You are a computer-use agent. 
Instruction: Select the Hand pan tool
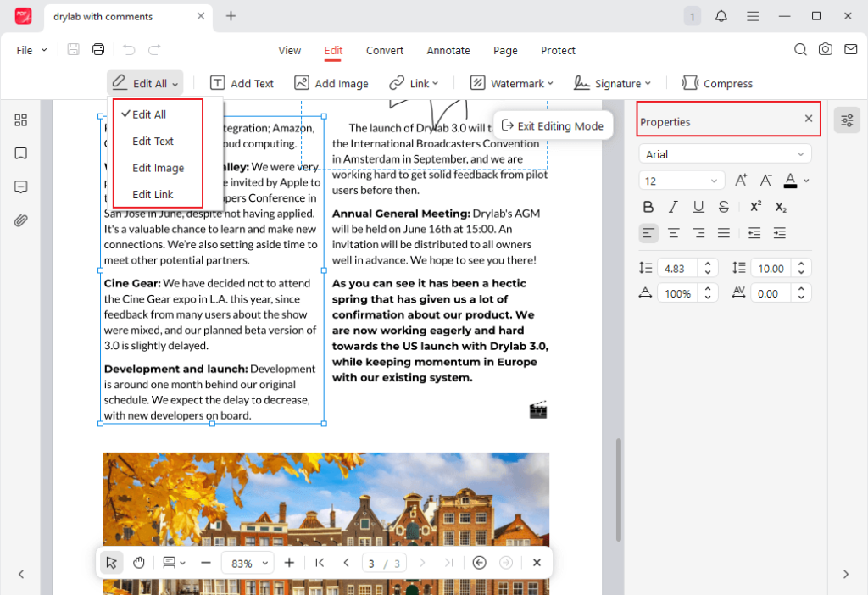click(x=139, y=562)
